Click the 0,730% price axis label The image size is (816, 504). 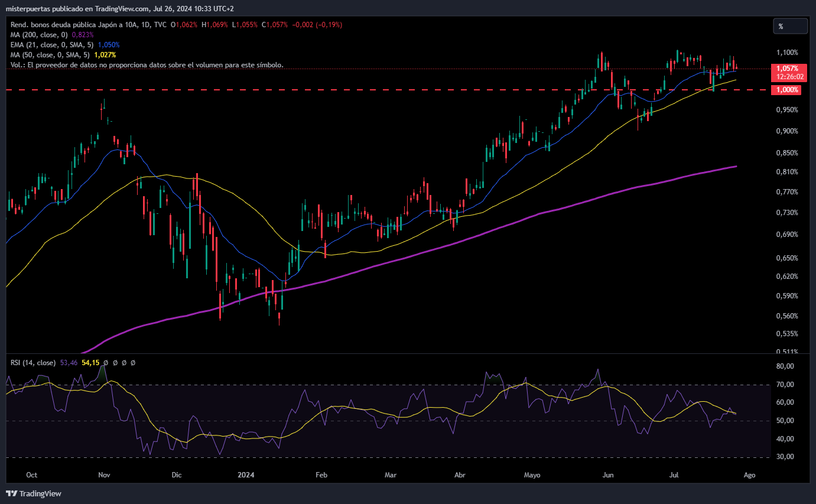pos(788,213)
